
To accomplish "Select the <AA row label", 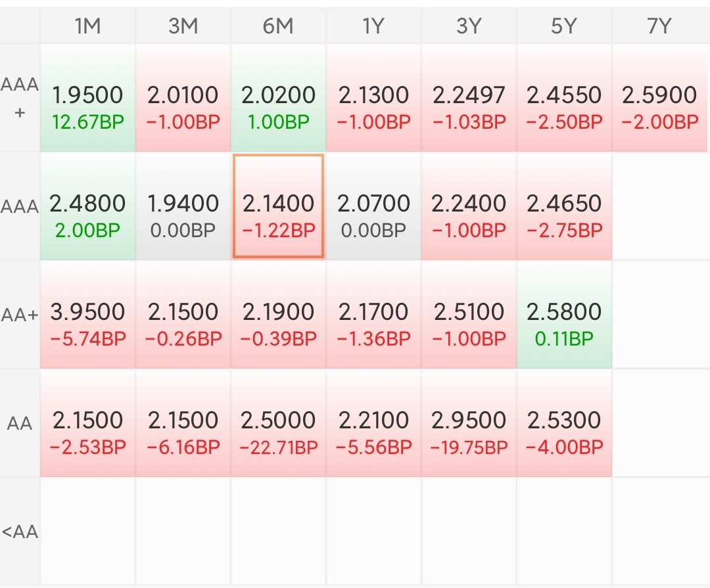I will tap(20, 531).
